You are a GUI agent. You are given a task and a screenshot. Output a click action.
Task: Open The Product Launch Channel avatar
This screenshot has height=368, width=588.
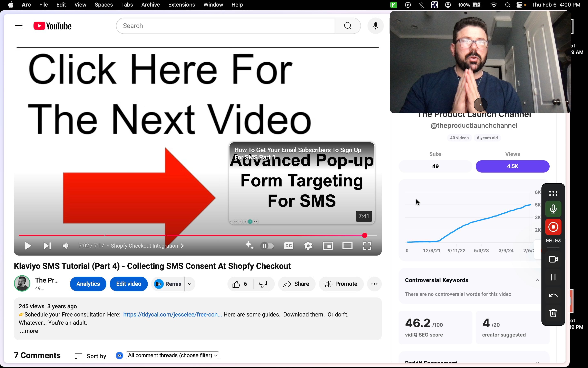(x=22, y=284)
